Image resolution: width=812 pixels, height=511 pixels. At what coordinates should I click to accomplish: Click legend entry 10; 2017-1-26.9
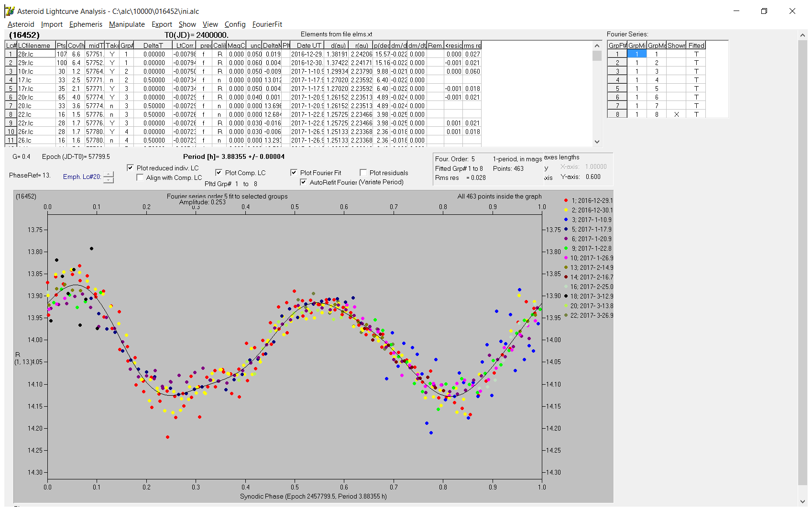(589, 258)
